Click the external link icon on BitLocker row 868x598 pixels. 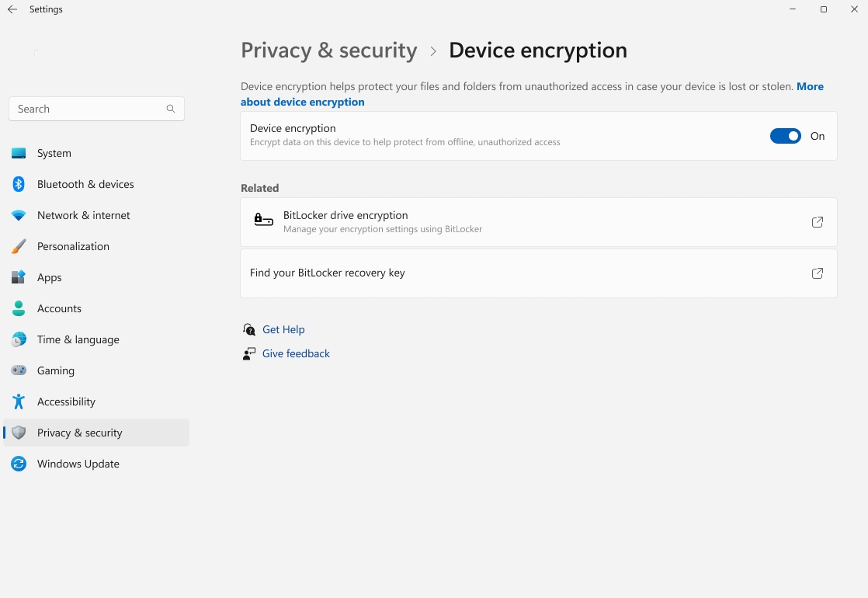pyautogui.click(x=817, y=221)
